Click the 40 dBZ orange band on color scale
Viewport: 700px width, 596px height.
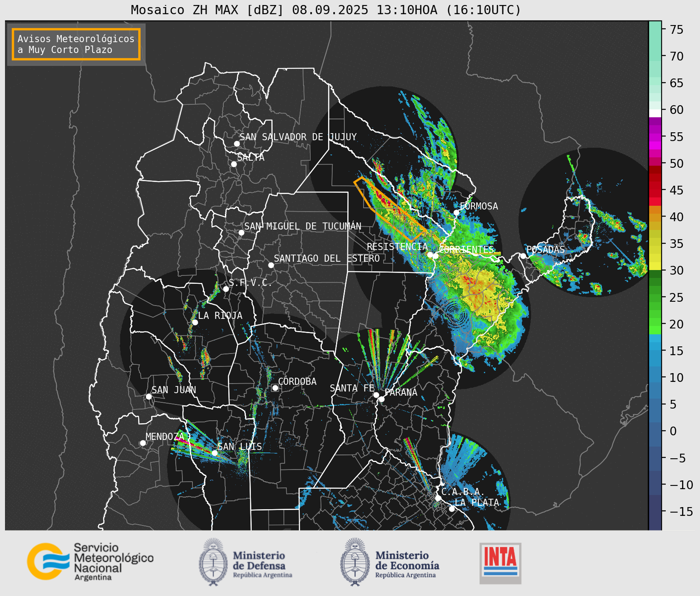(655, 217)
